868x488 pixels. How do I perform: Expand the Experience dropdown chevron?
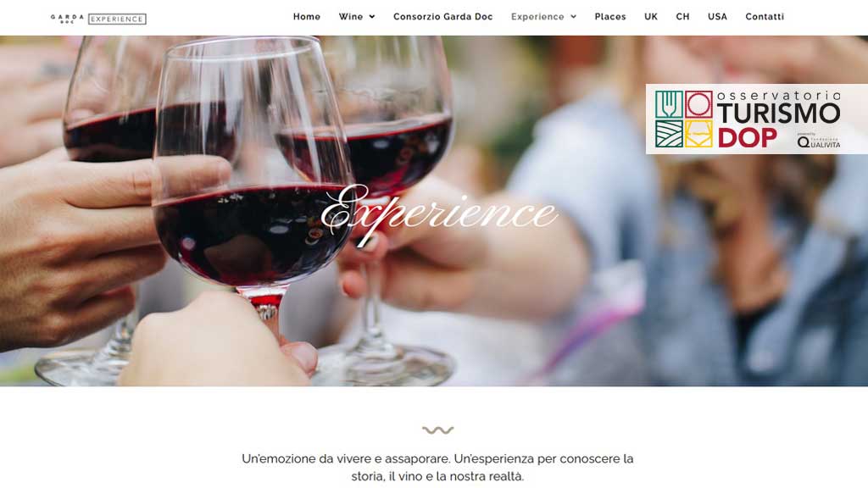tap(574, 17)
